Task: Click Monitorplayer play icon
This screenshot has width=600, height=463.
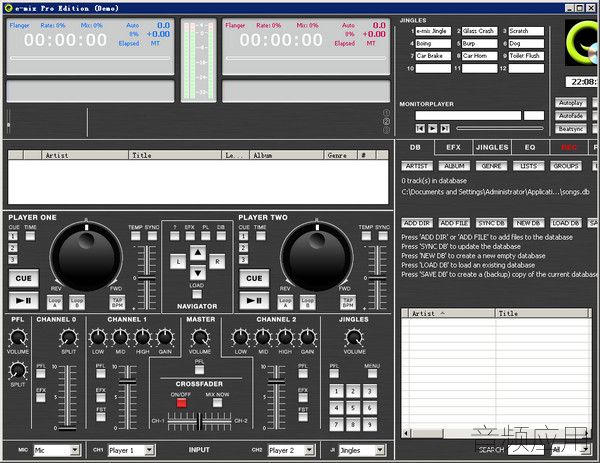Action: pyautogui.click(x=432, y=129)
